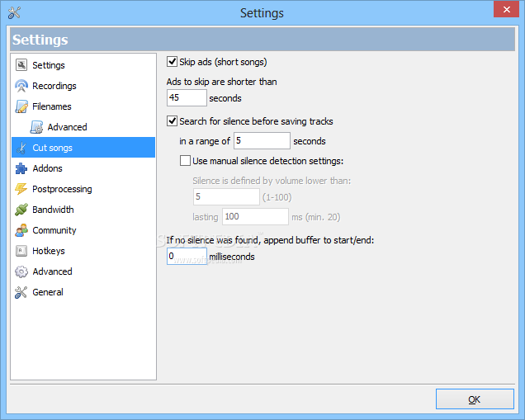Click the scissors icon for Cut songs

tap(21, 148)
